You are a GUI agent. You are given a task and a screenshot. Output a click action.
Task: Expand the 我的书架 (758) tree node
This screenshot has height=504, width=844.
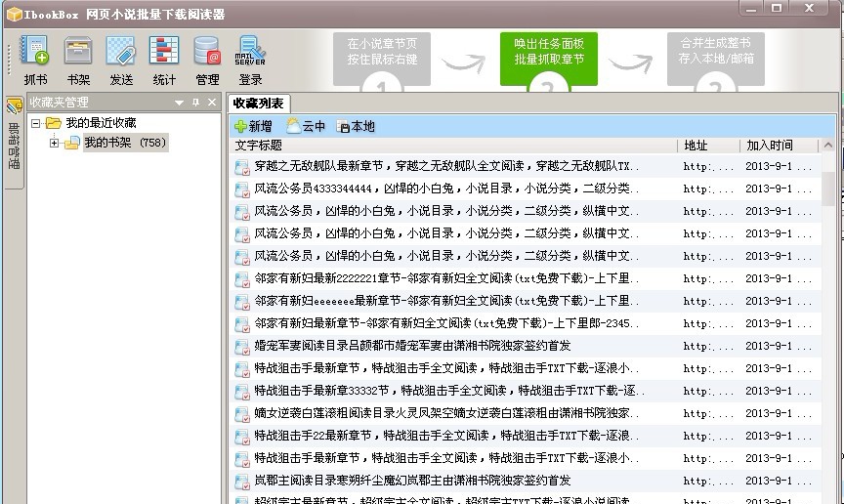click(x=54, y=143)
